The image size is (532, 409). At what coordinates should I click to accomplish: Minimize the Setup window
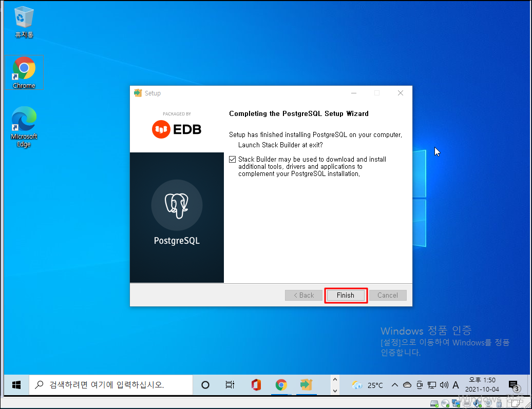click(353, 93)
